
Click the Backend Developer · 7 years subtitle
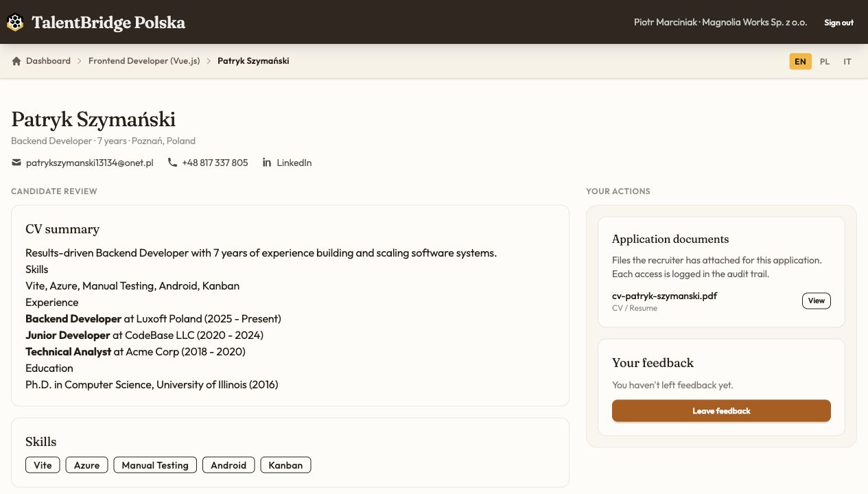[103, 141]
